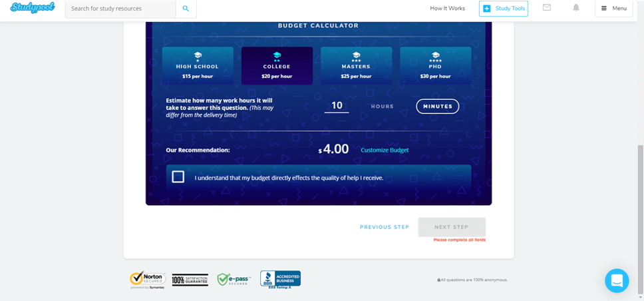Select the High School $15 per hour level
This screenshot has width=644, height=301.
coord(198,66)
